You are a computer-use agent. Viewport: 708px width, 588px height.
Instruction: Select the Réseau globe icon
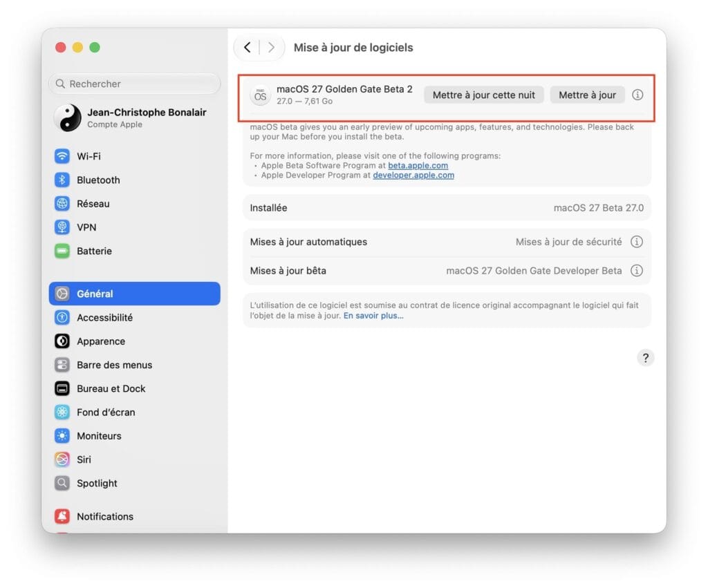pos(62,204)
